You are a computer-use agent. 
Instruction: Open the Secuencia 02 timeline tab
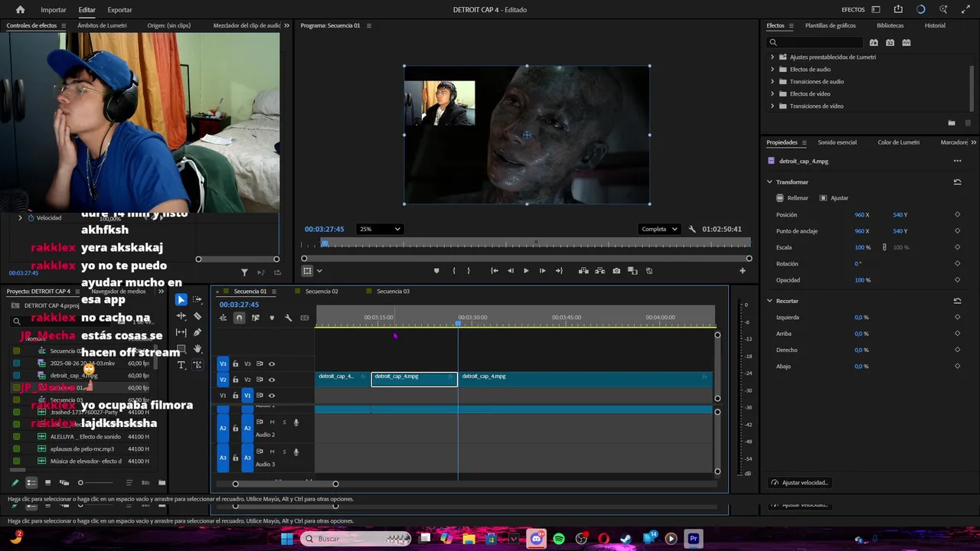tap(322, 292)
